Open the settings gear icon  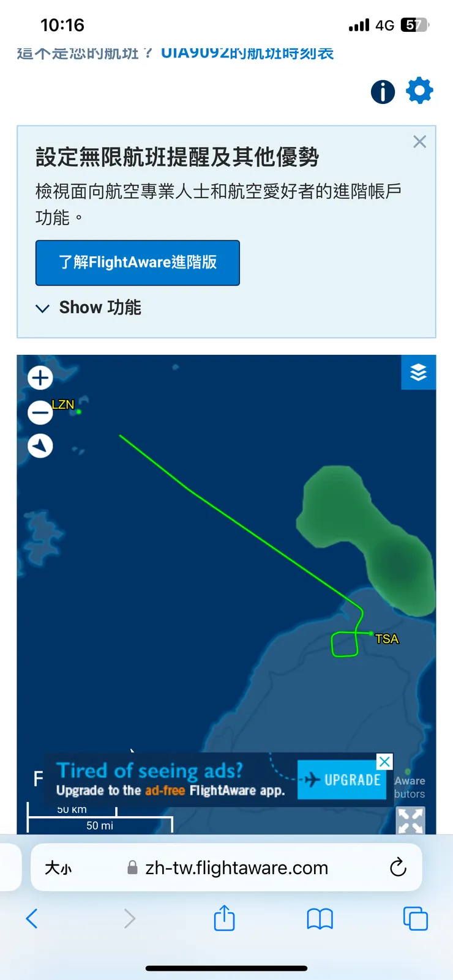click(x=419, y=91)
